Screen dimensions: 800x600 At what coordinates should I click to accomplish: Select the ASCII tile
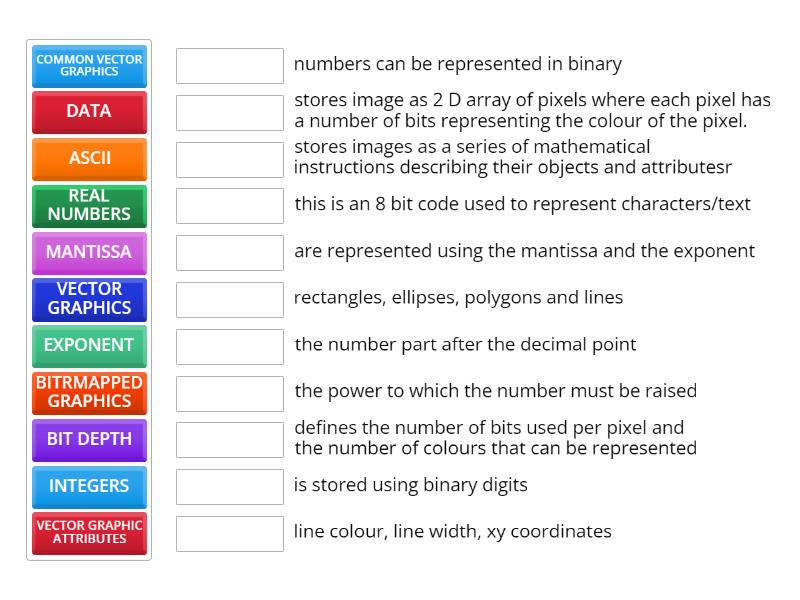pyautogui.click(x=89, y=159)
